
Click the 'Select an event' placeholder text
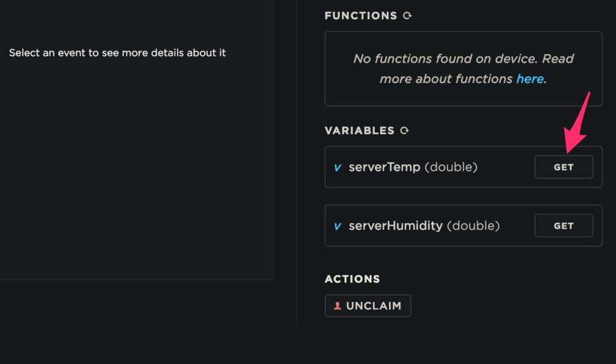point(117,53)
